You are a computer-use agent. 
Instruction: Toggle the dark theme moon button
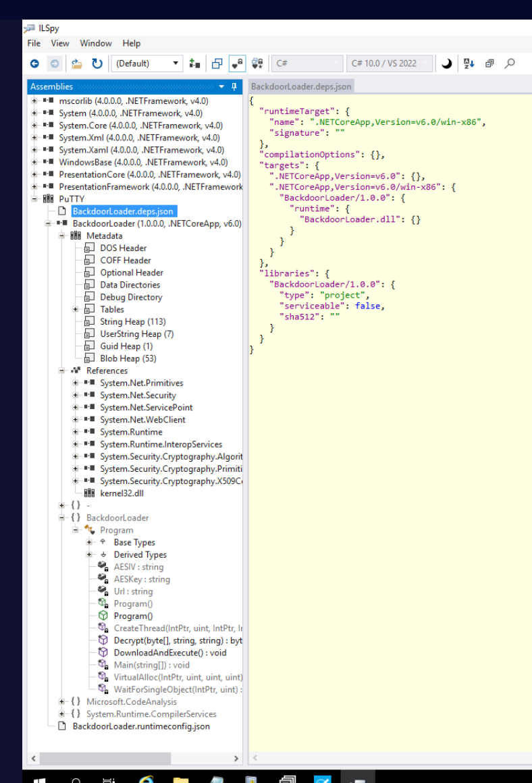[x=446, y=63]
